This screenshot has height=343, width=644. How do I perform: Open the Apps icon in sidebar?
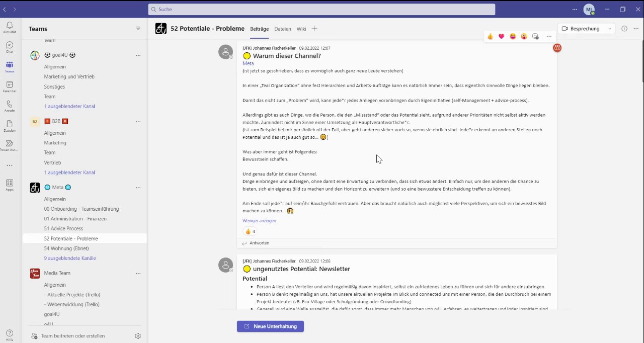[x=10, y=184]
